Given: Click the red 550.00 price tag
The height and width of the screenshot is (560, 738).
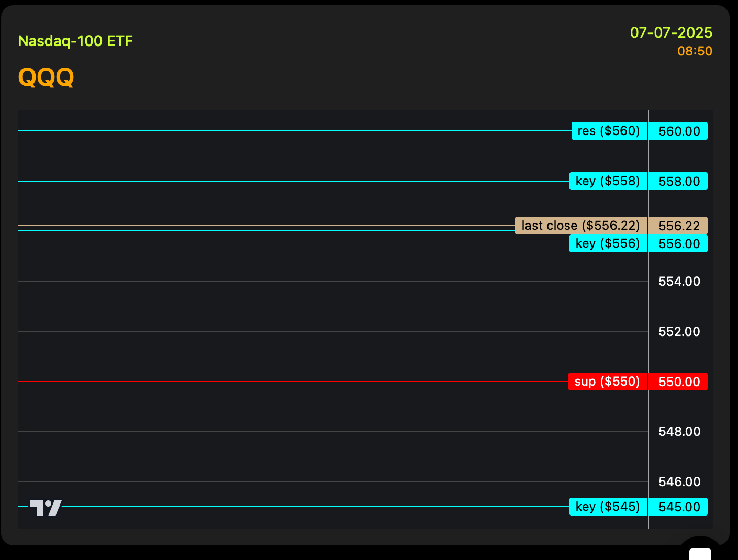Looking at the screenshot, I should (x=678, y=382).
